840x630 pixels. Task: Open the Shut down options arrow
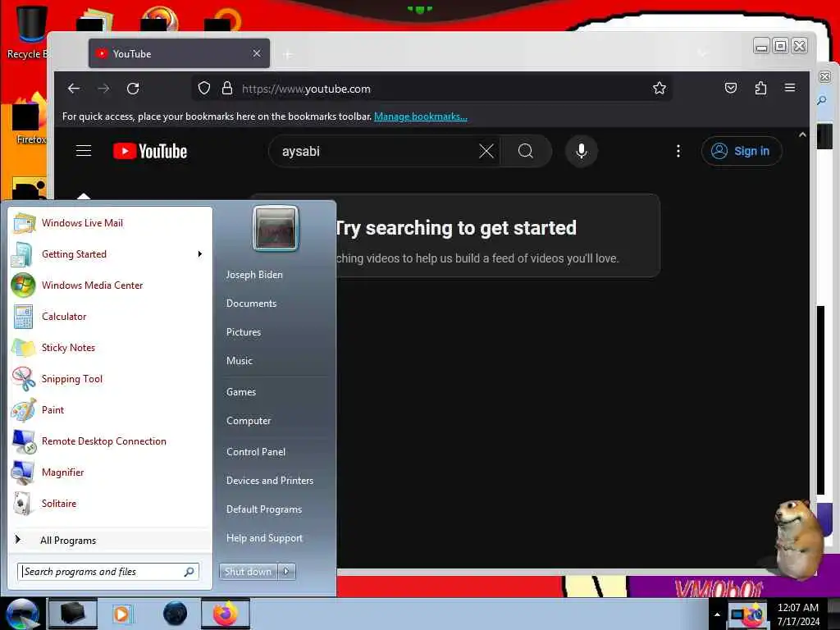point(286,572)
